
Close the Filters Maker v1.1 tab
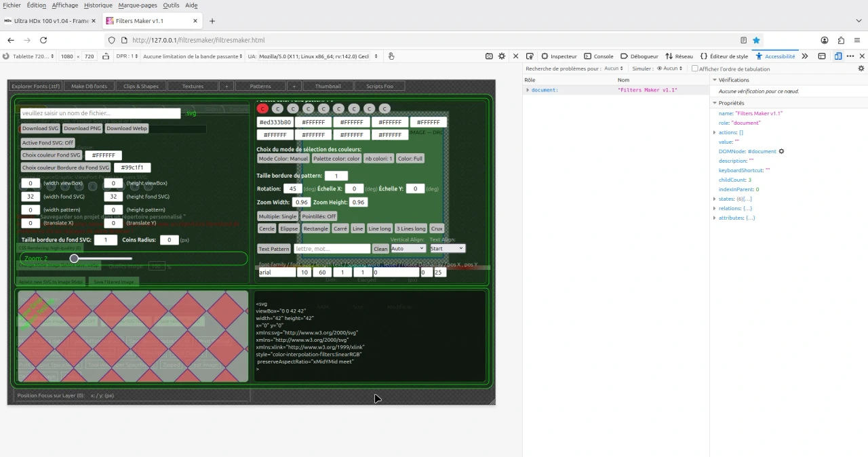[196, 21]
